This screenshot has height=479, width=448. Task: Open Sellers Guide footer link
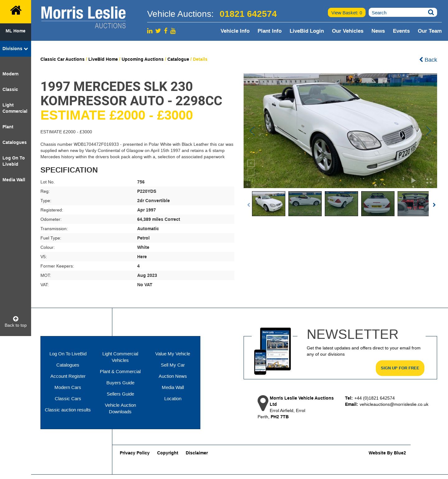click(x=120, y=394)
